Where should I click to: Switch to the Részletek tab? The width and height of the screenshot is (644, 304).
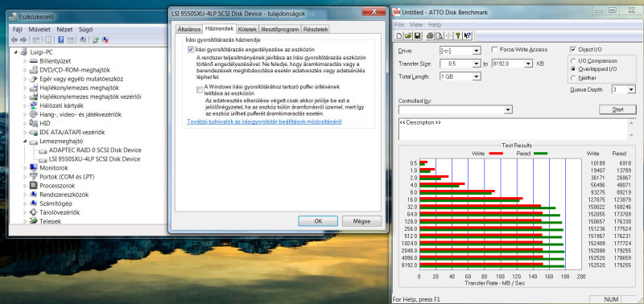[x=316, y=30]
